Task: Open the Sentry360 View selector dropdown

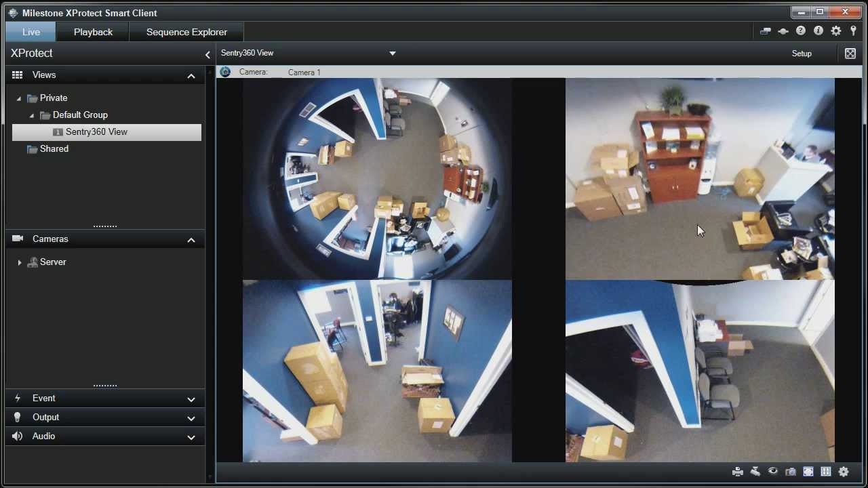Action: coord(392,54)
